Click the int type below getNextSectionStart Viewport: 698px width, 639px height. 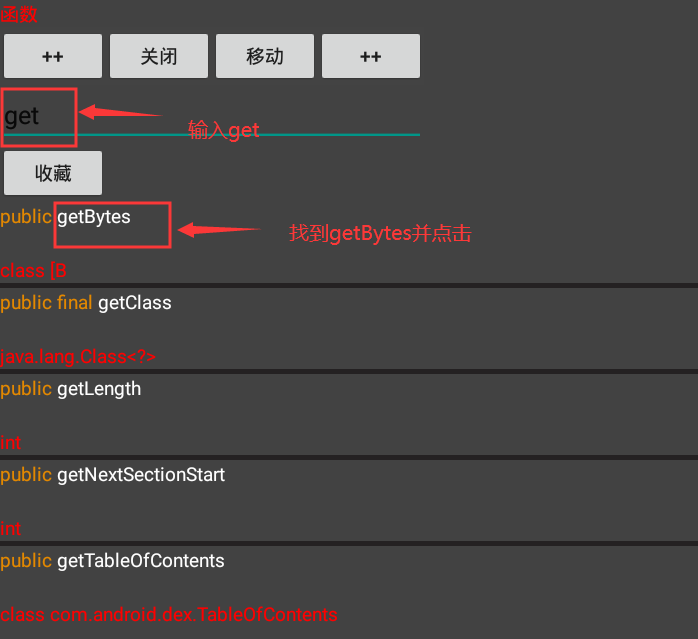(11, 529)
